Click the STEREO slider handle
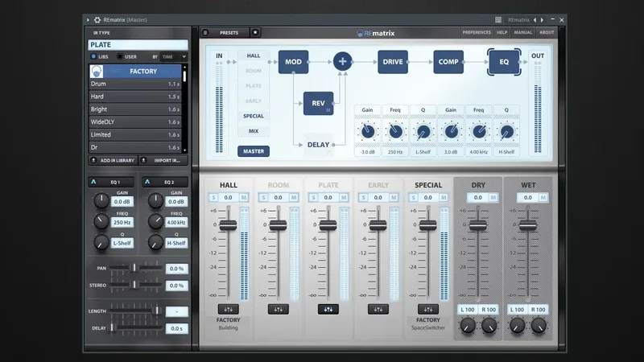Screen dimensions: 644x362 (134, 285)
